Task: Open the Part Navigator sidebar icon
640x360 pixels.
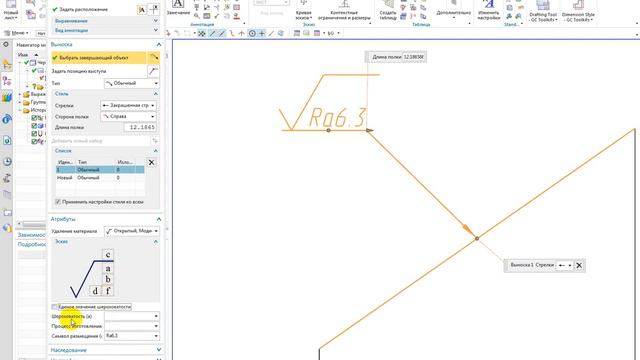Action: (x=7, y=81)
